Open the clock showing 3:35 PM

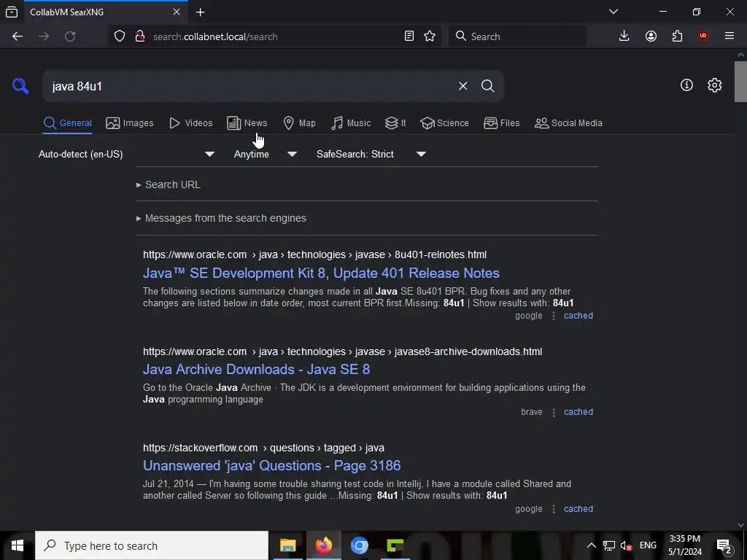684,545
